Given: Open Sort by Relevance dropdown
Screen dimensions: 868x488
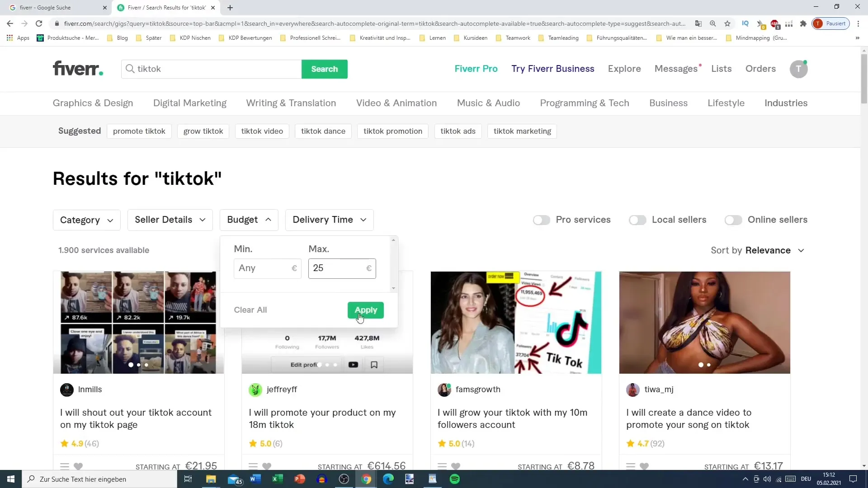Looking at the screenshot, I should (x=758, y=250).
